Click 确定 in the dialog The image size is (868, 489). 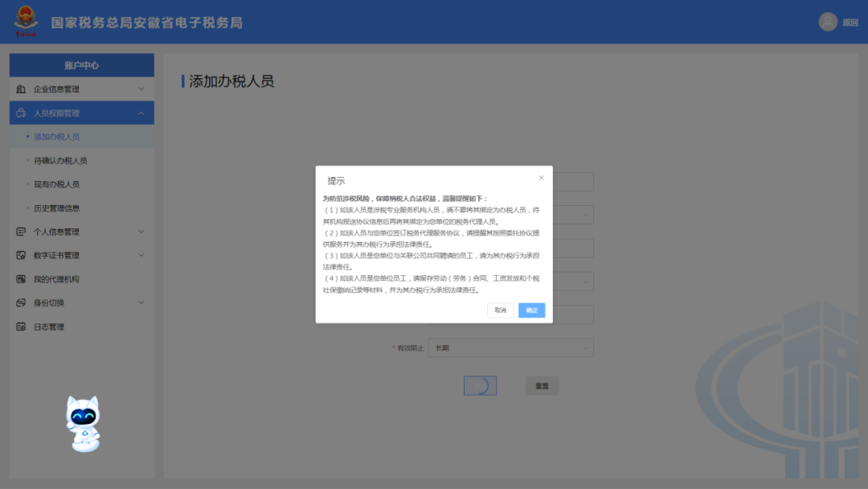(531, 310)
